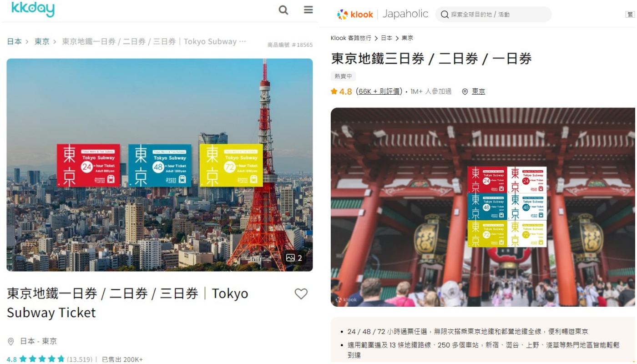
Task: Click Klook 4.8 rating number
Action: coord(346,91)
